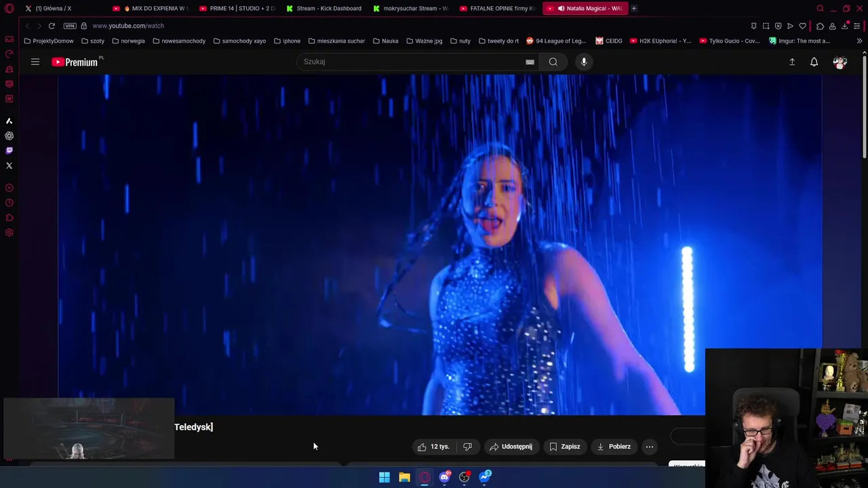Open Twitch panel in Opera sidebar
The image size is (868, 488).
click(x=9, y=150)
